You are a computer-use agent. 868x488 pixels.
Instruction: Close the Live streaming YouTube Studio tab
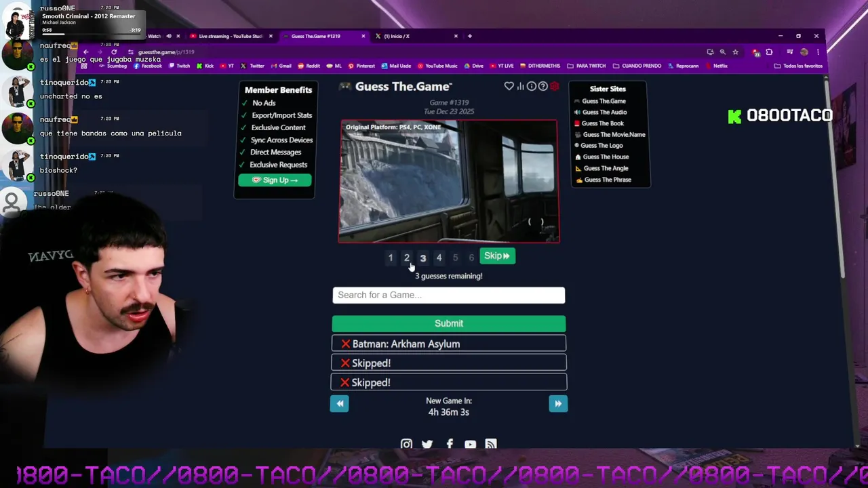[x=271, y=36]
